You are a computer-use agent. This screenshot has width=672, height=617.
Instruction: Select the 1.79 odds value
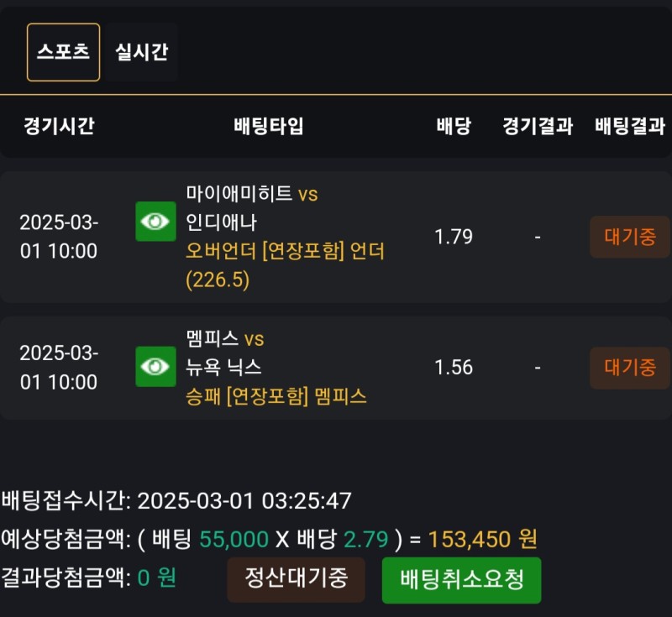(x=454, y=237)
